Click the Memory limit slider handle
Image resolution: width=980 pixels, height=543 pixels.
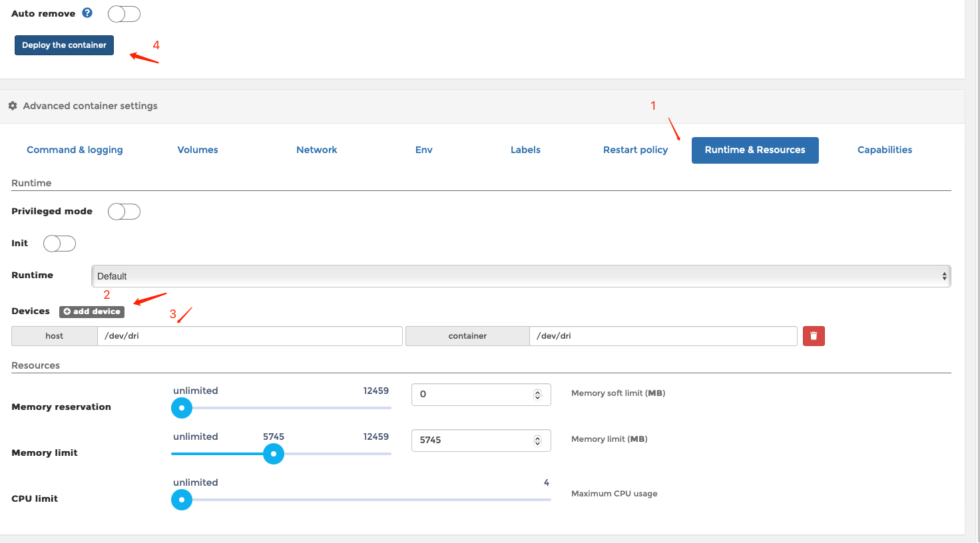[x=273, y=454]
